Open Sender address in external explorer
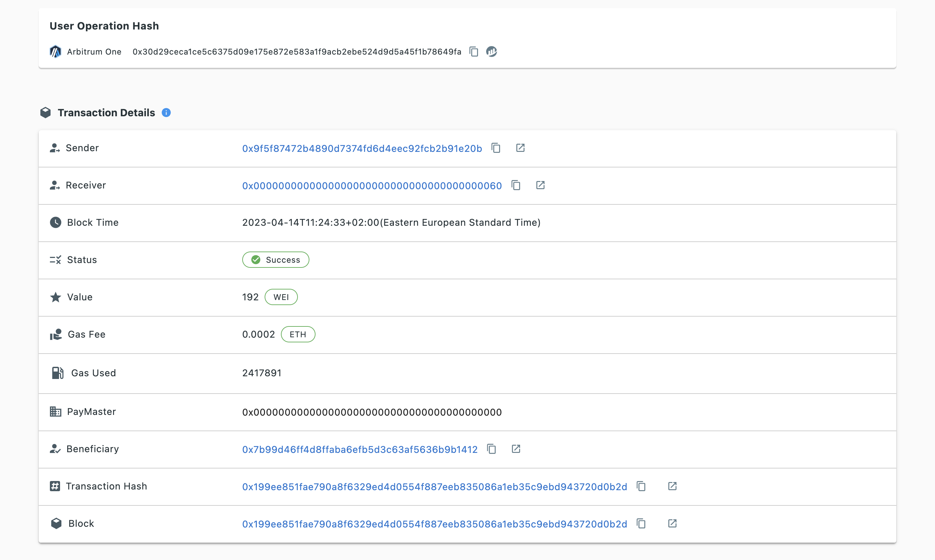This screenshot has height=560, width=935. click(x=520, y=148)
